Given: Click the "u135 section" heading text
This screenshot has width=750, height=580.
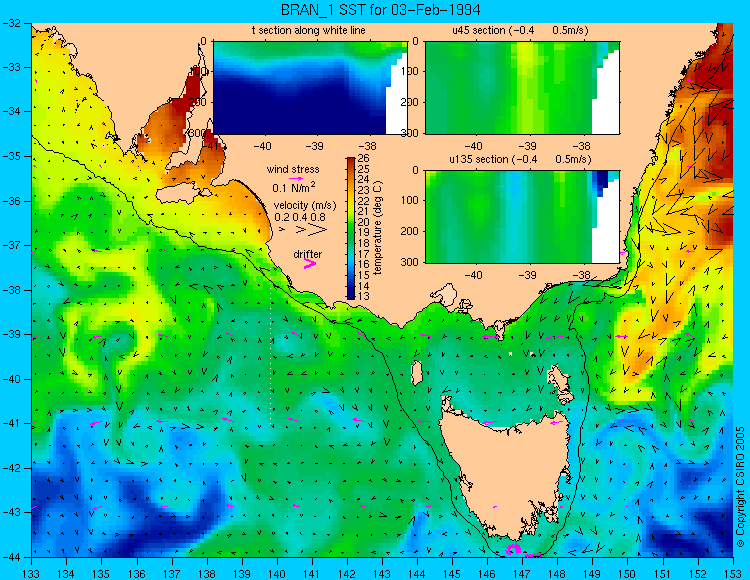Looking at the screenshot, I should point(476,159).
